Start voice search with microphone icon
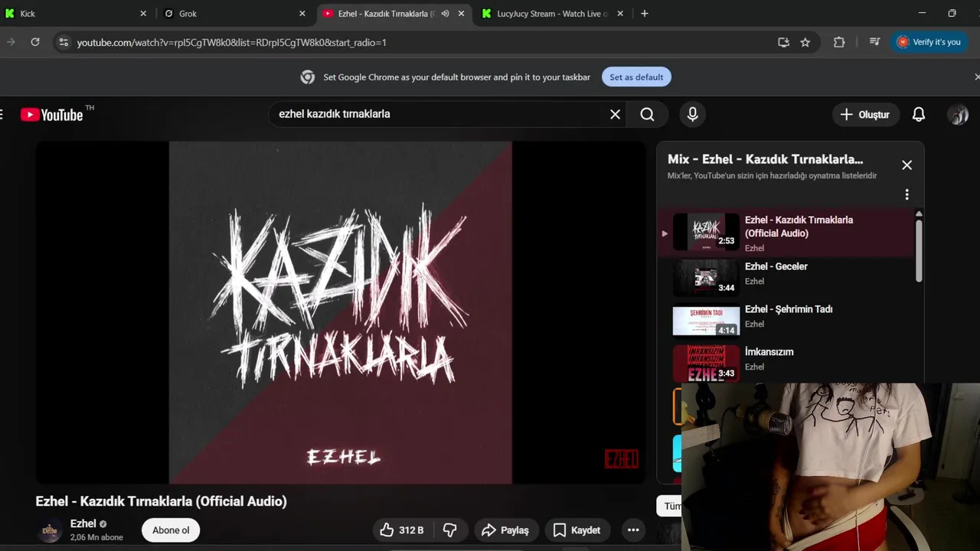980x551 pixels. coord(692,114)
